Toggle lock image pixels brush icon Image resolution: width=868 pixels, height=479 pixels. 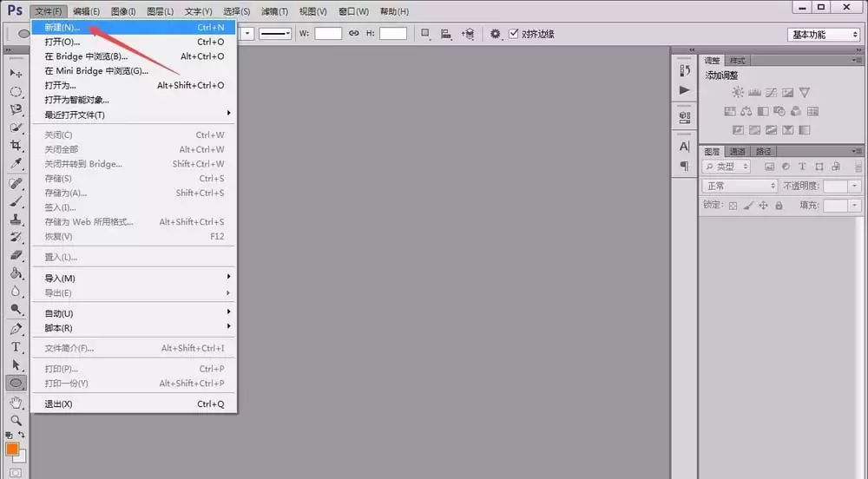(x=748, y=206)
